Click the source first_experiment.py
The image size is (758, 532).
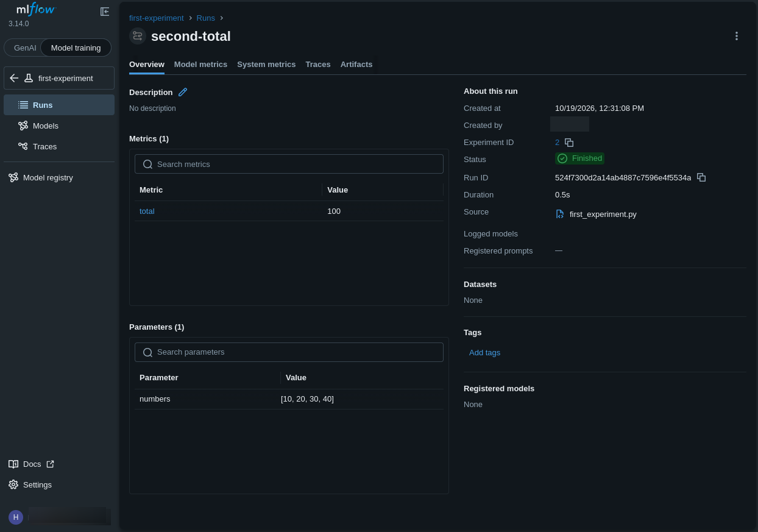tap(603, 214)
